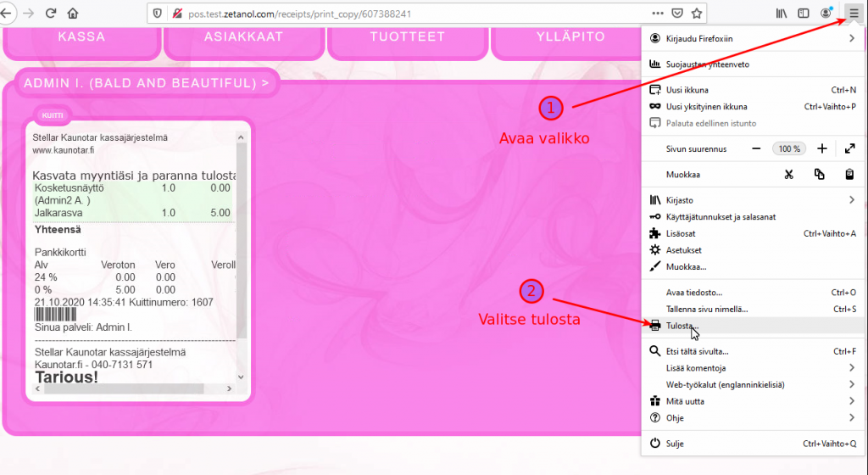Reset zoom via the 100 % label
The image size is (868, 475).
(789, 148)
